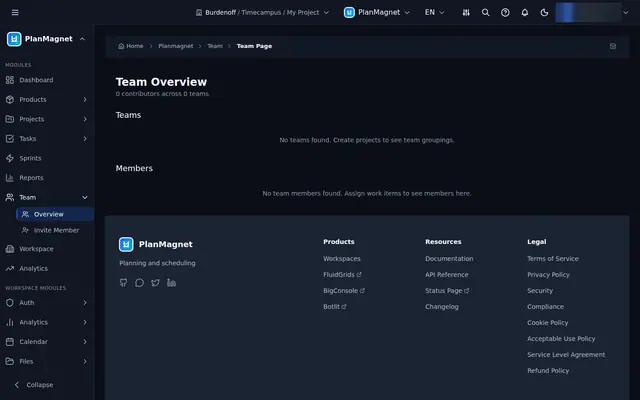This screenshot has height=400, width=640.
Task: Expand the Products sidebar section
Action: [47, 100]
